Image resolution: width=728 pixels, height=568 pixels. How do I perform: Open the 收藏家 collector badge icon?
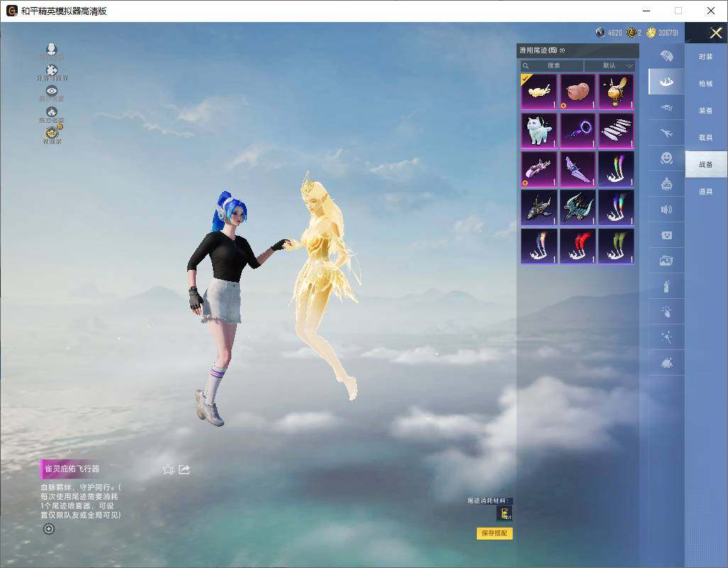tap(52, 133)
